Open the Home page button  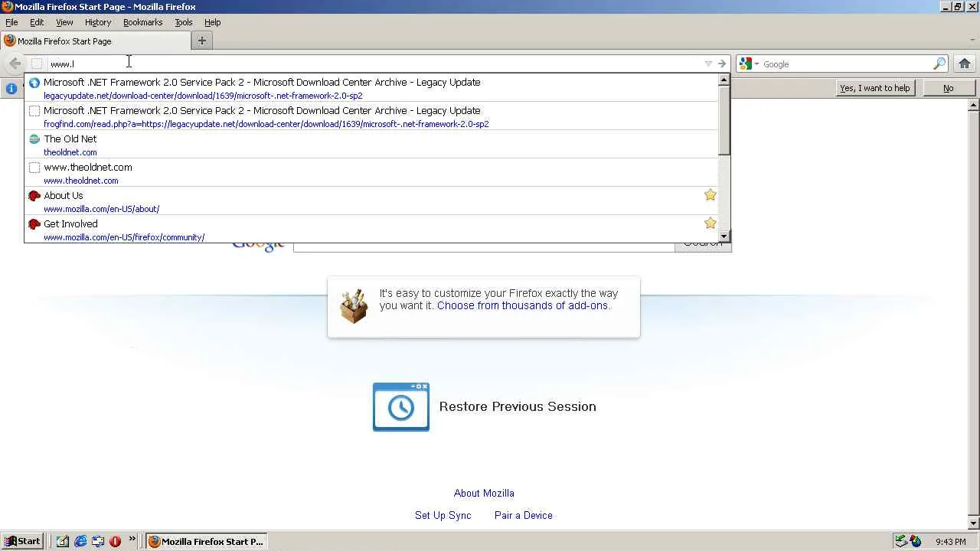click(965, 64)
